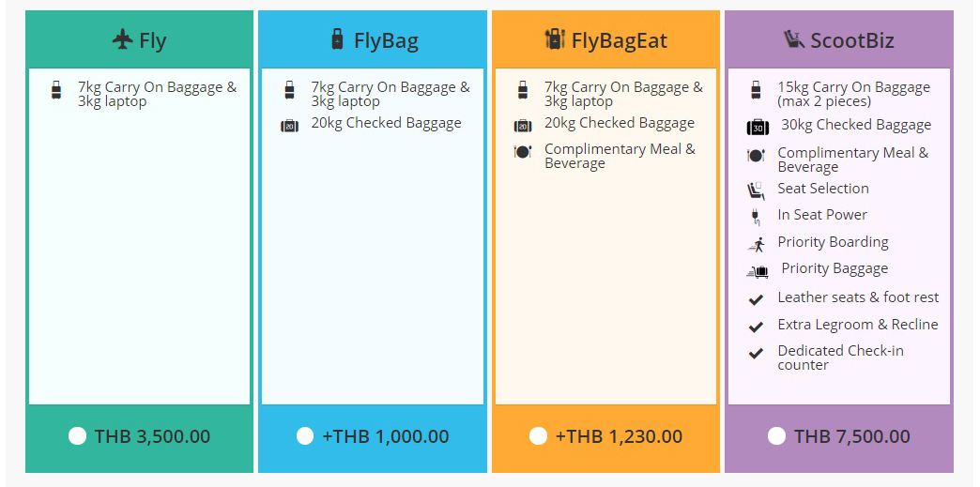Click the THB 3,500.00 price label
The width and height of the screenshot is (980, 487).
coord(152,436)
